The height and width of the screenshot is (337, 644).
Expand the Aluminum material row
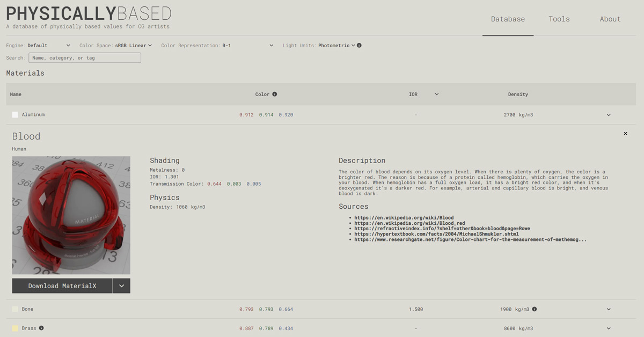[609, 115]
